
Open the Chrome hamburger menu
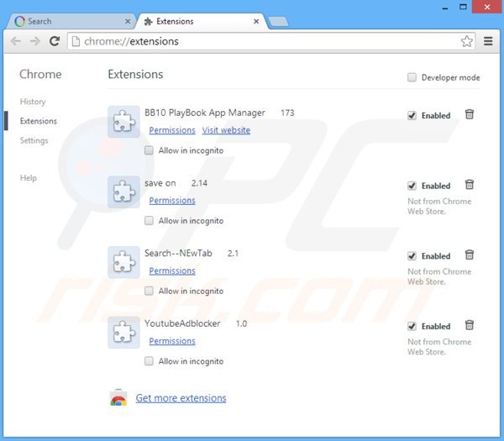488,41
